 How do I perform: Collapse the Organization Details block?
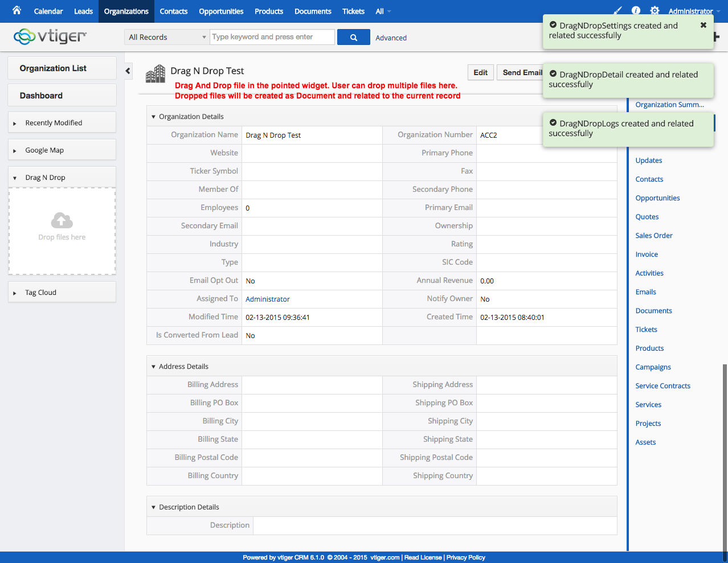153,117
